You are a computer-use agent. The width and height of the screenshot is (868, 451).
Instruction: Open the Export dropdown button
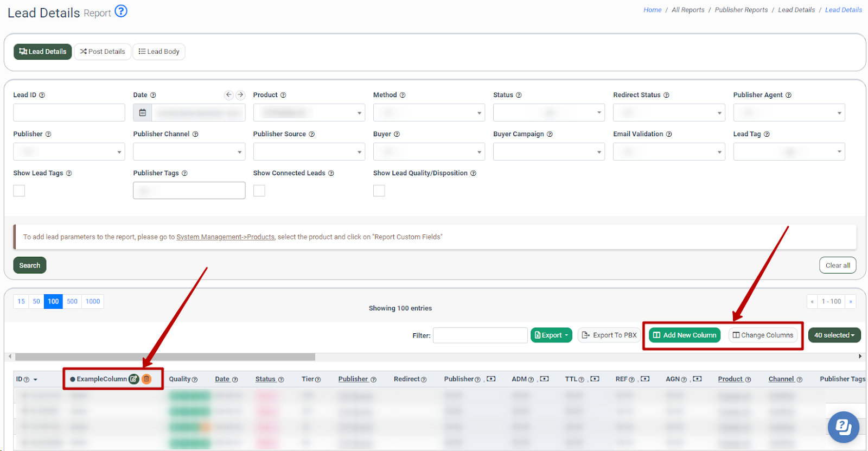click(x=551, y=335)
